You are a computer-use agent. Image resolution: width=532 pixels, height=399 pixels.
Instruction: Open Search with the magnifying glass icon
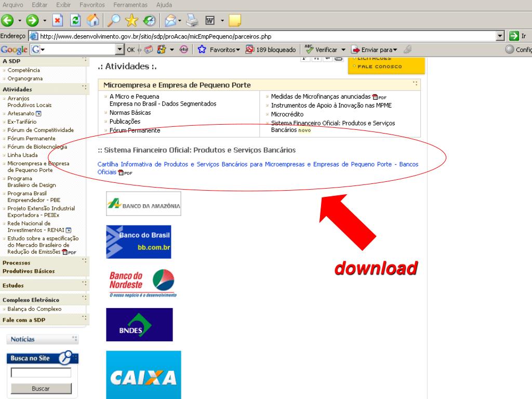click(x=114, y=20)
